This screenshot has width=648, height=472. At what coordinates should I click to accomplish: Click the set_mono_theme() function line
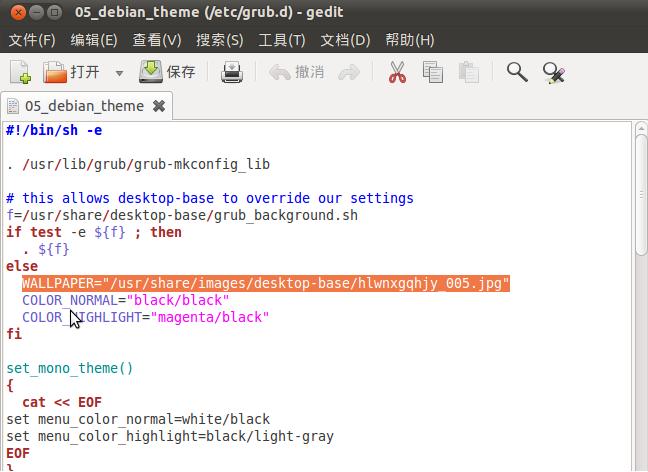pyautogui.click(x=70, y=368)
